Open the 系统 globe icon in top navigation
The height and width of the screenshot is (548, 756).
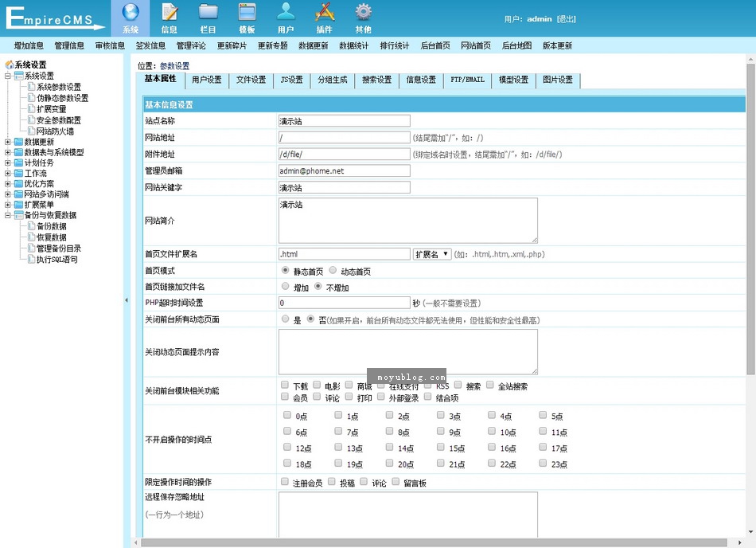click(131, 13)
